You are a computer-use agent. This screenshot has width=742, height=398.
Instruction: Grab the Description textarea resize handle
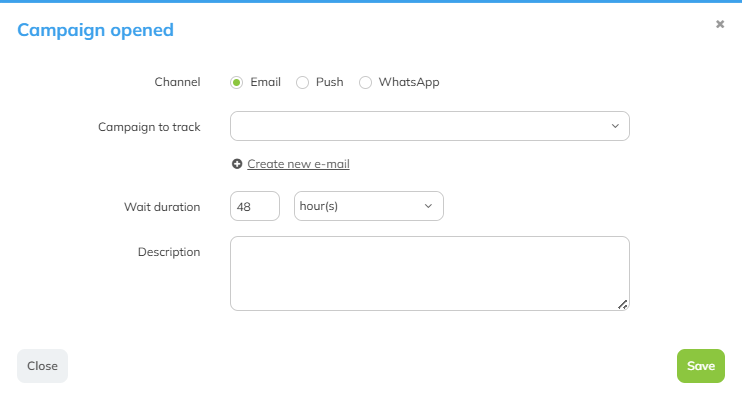[x=623, y=304]
